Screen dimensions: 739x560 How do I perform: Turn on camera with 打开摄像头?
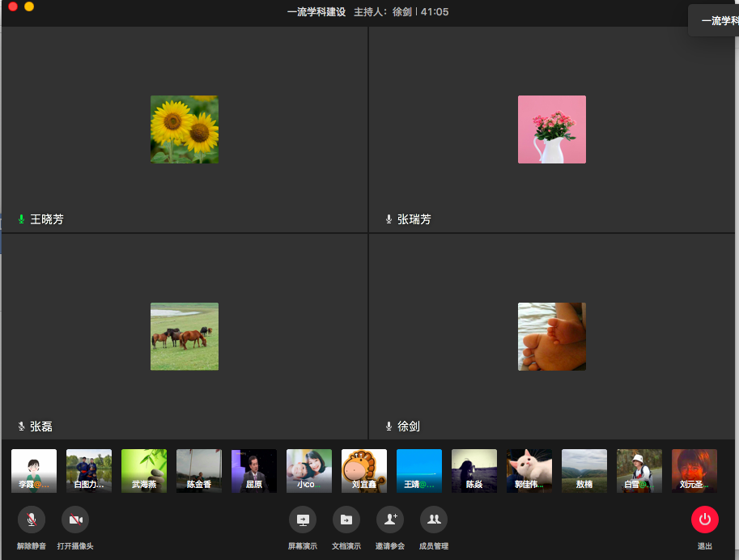(75, 520)
